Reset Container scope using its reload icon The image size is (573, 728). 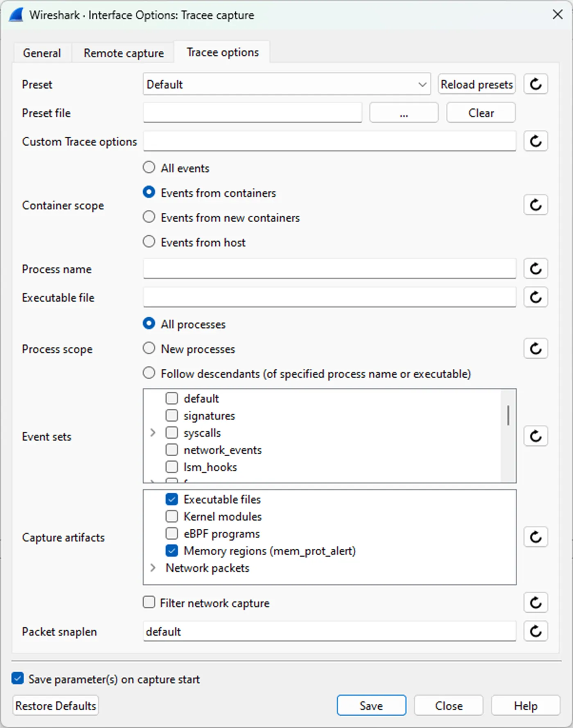pos(536,205)
